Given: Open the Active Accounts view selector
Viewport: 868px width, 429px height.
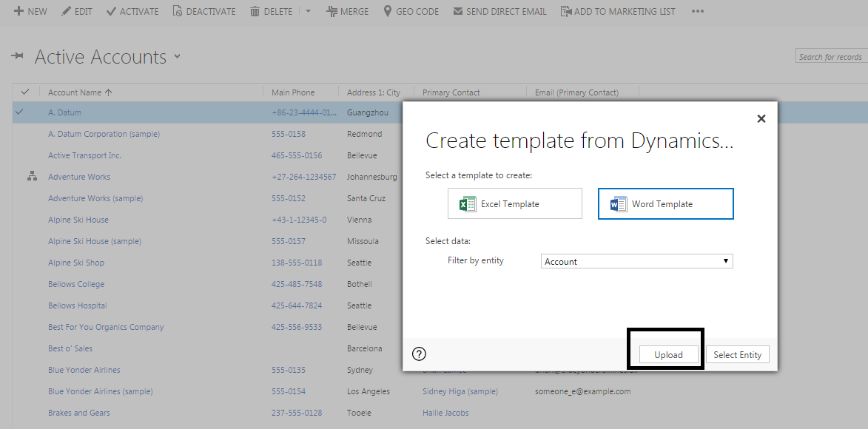Looking at the screenshot, I should point(177,56).
